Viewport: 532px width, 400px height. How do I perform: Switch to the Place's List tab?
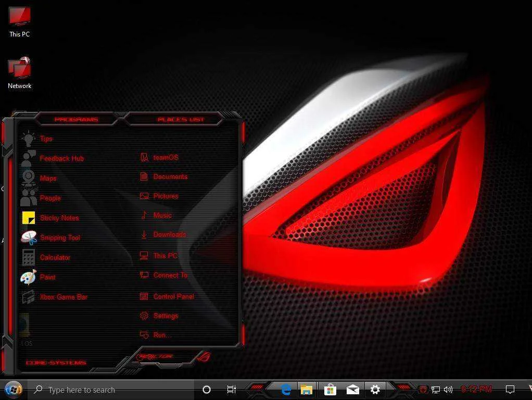181,119
